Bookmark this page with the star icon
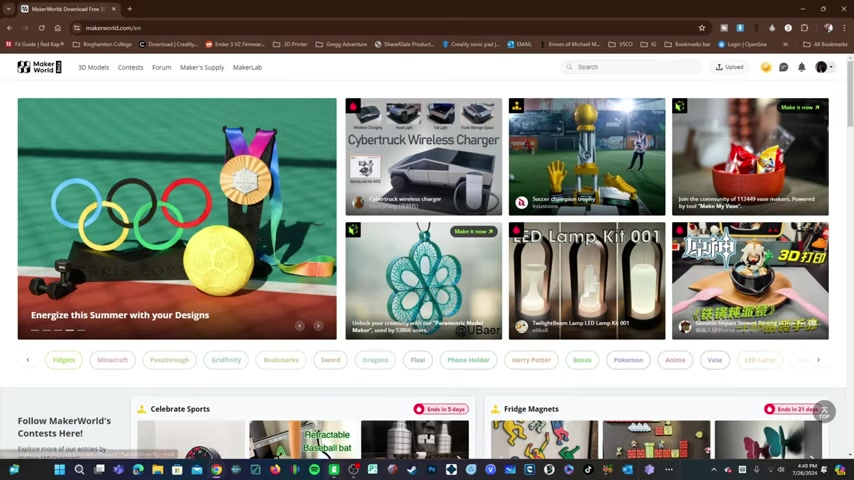 (x=702, y=28)
